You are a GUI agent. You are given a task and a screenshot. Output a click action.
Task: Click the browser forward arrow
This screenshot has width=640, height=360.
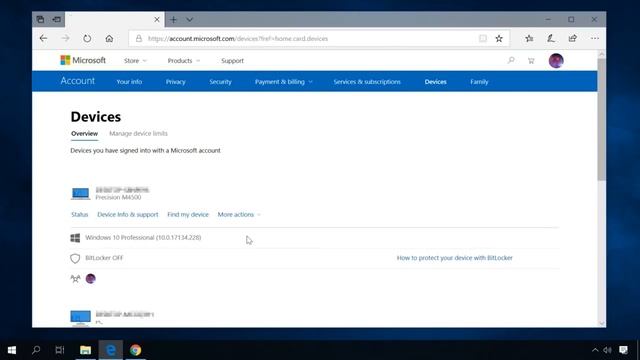(65, 38)
